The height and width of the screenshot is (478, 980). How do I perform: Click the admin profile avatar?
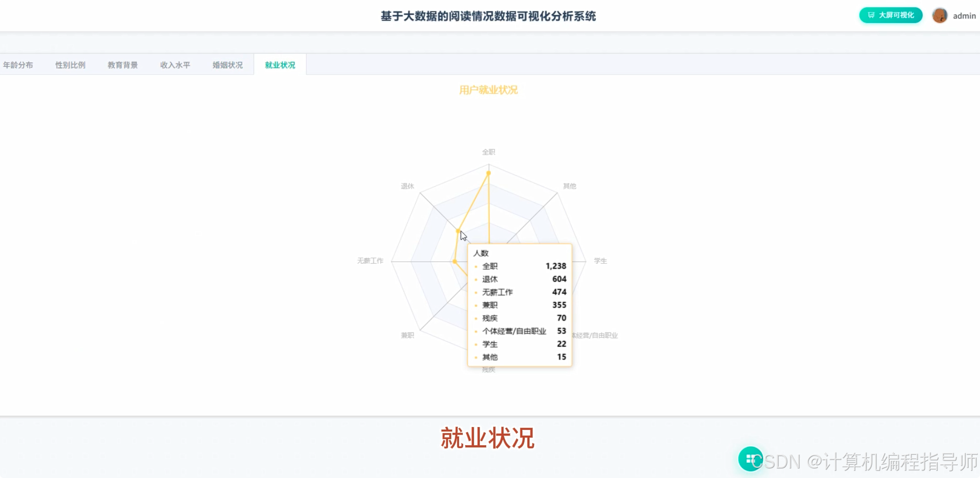(940, 15)
